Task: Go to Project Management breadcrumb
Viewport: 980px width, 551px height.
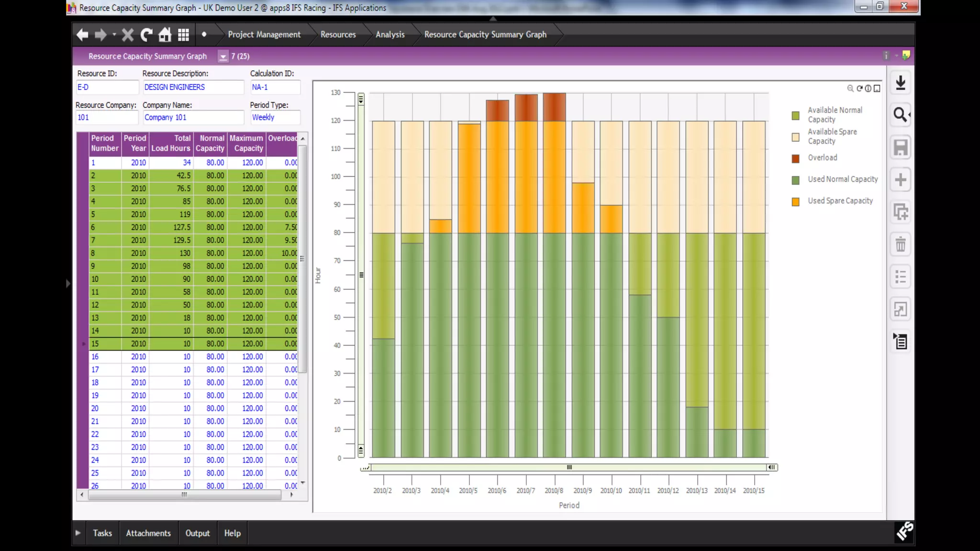Action: 264,34
